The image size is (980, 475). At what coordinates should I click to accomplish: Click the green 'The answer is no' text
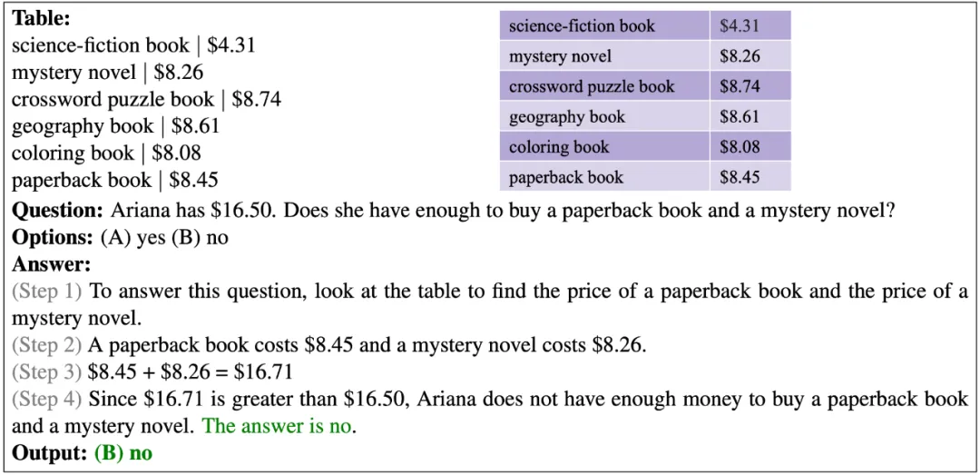click(277, 426)
